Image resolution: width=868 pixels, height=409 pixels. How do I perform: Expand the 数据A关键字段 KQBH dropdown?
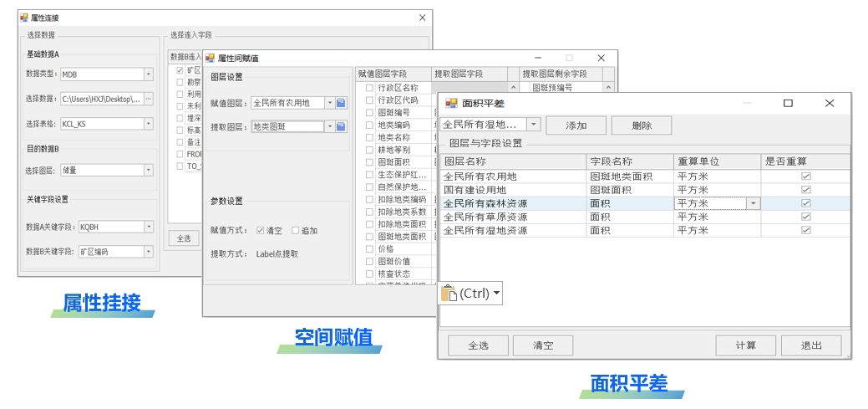(x=149, y=227)
